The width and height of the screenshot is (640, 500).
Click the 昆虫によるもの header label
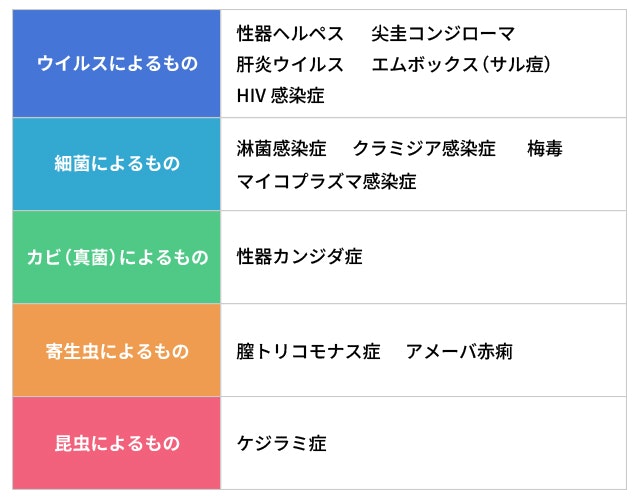click(116, 443)
